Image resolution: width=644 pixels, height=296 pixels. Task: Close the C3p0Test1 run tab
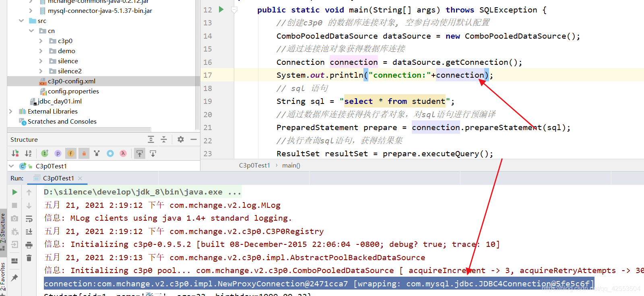pyautogui.click(x=80, y=178)
